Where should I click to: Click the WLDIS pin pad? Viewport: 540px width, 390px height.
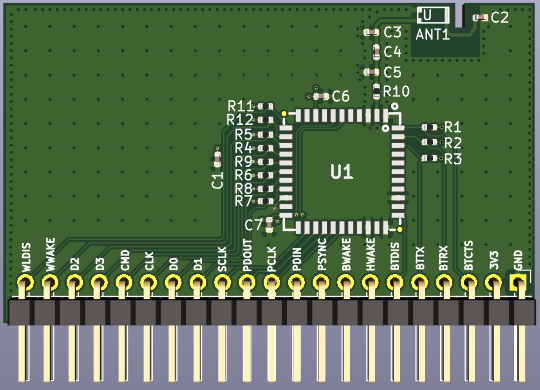[25, 283]
